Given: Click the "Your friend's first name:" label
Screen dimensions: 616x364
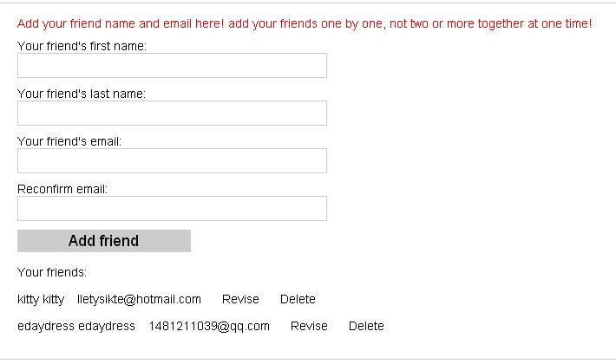Looking at the screenshot, I should pyautogui.click(x=82, y=46).
